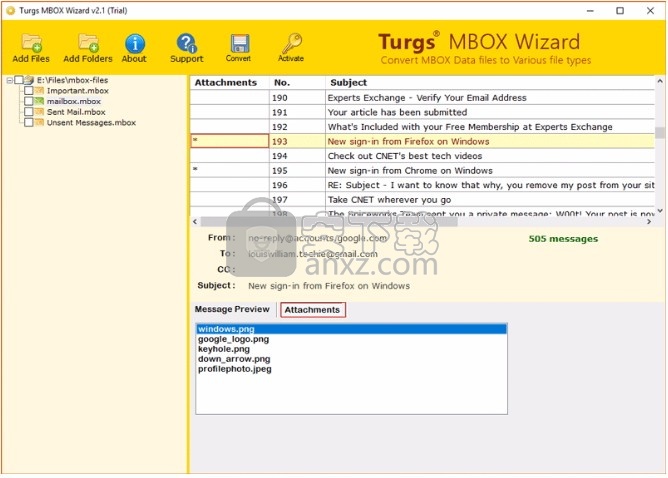Click the Important.mbox envelope icon
Image resolution: width=668 pixels, height=478 pixels.
click(x=39, y=90)
